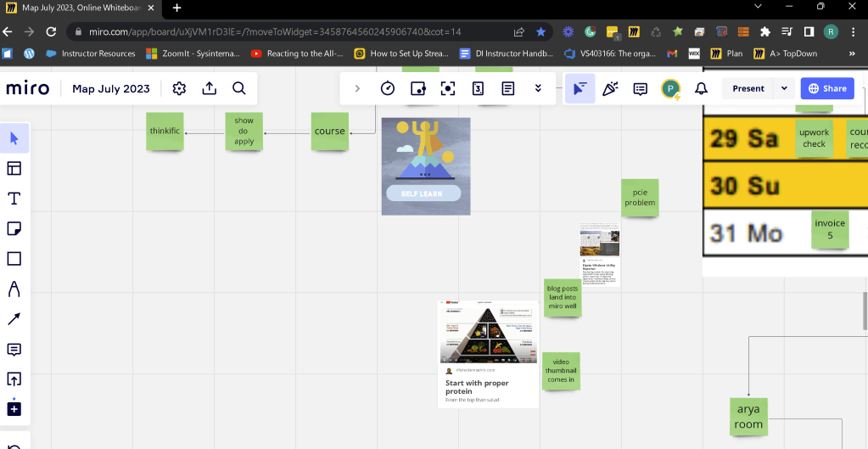Open Instructor Resources bookmark

pyautogui.click(x=91, y=53)
